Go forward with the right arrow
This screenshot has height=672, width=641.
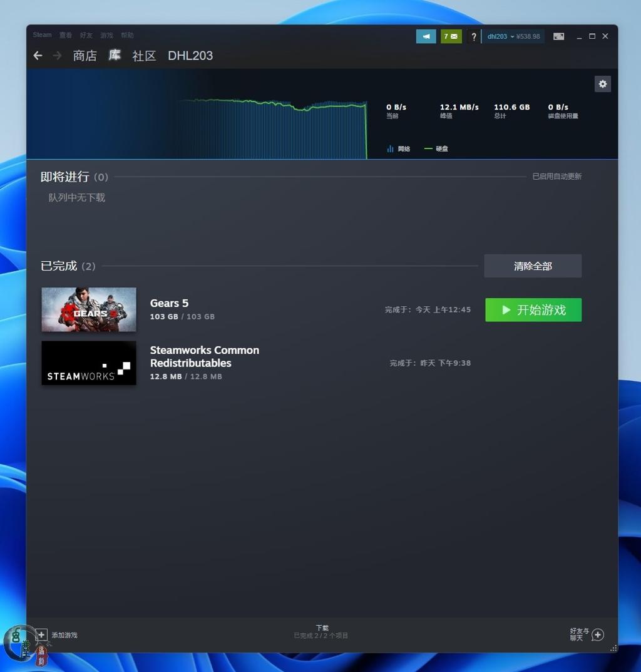57,55
